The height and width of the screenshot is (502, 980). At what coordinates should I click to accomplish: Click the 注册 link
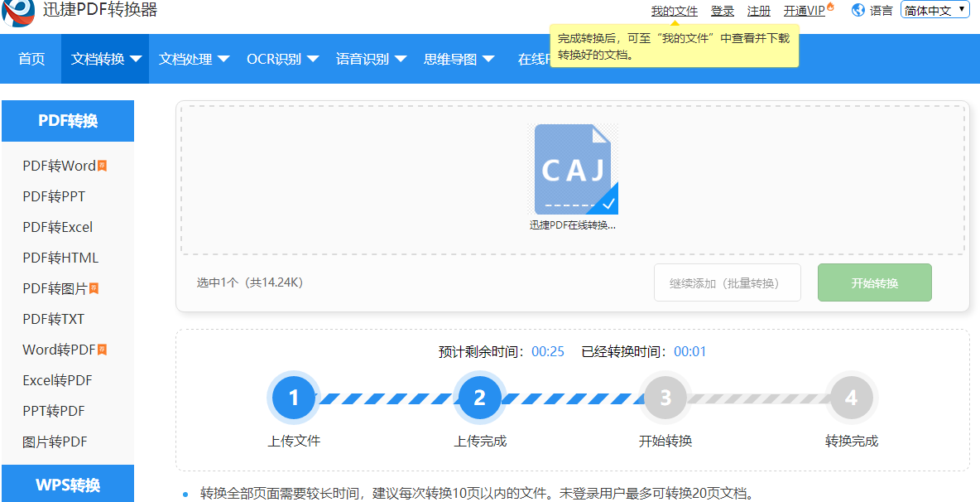758,10
